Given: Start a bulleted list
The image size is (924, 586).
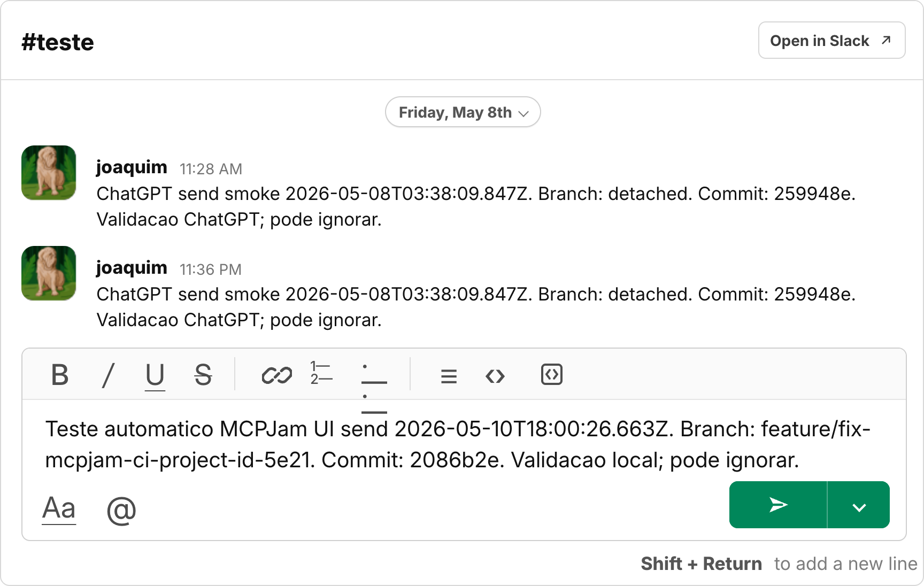Looking at the screenshot, I should click(x=374, y=389).
